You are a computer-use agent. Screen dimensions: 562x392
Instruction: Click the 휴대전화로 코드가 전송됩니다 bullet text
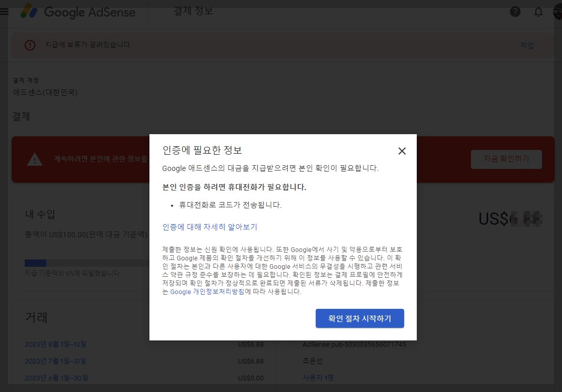click(230, 205)
